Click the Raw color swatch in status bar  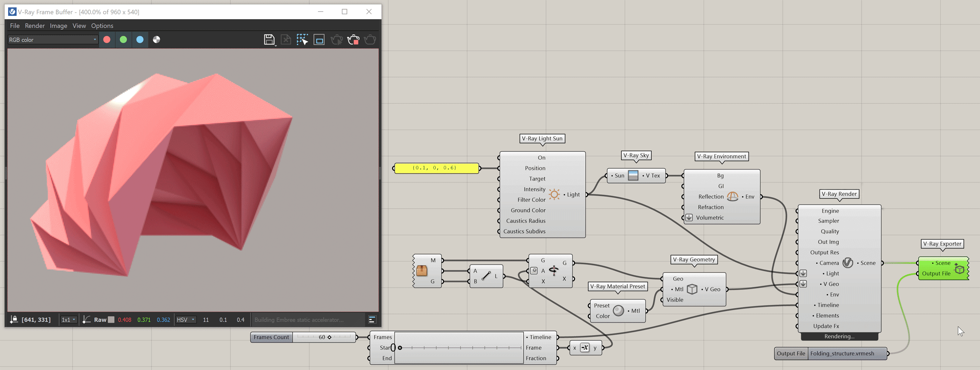click(111, 320)
